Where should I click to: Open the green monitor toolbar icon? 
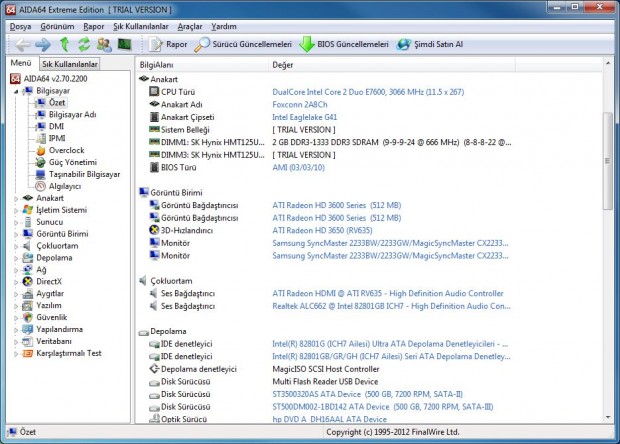pos(125,44)
